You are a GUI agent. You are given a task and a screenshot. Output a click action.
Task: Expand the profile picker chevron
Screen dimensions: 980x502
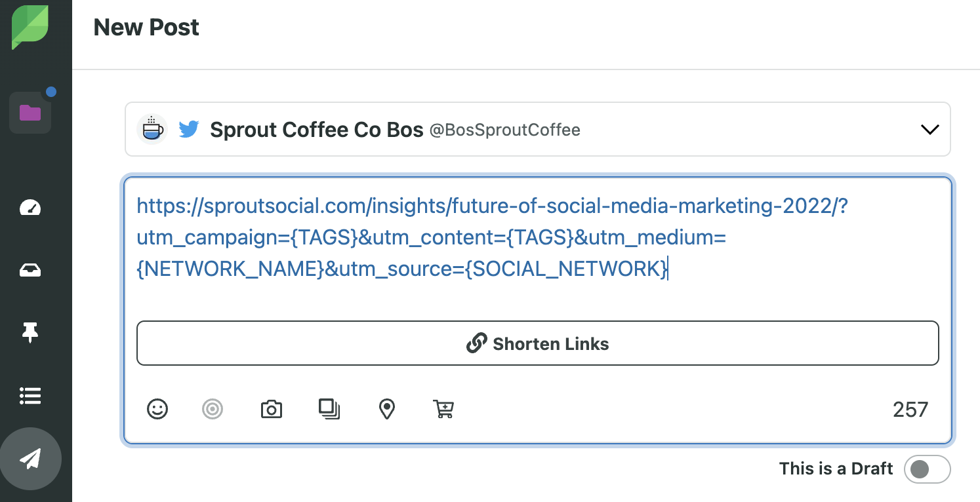point(929,129)
